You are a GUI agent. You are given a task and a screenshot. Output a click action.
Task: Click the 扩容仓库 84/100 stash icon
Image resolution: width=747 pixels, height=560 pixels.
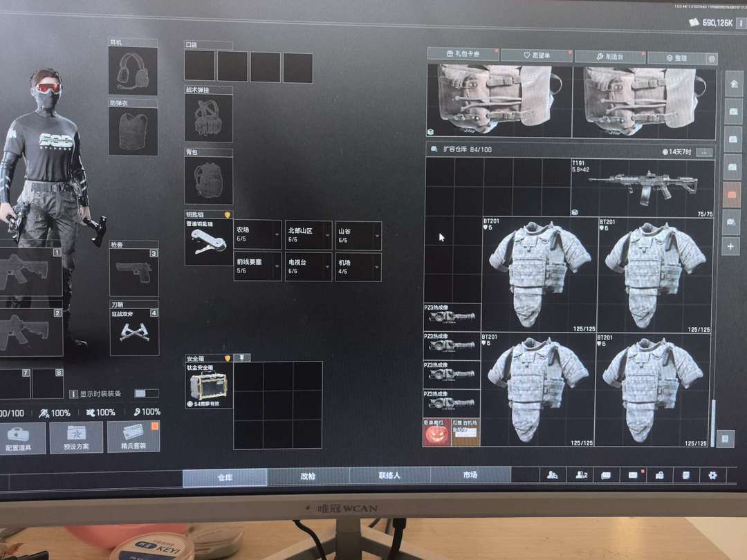tap(434, 149)
